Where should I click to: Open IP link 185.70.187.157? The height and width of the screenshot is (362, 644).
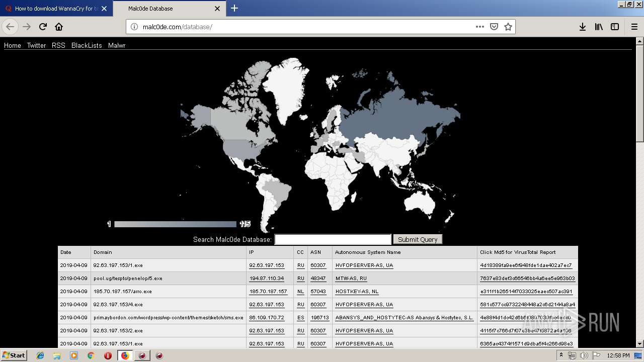coord(268,291)
